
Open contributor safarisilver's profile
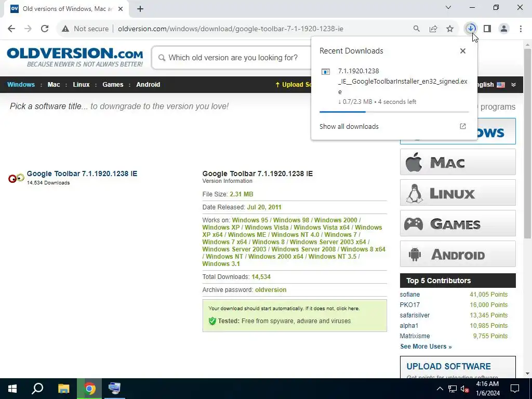(415, 315)
